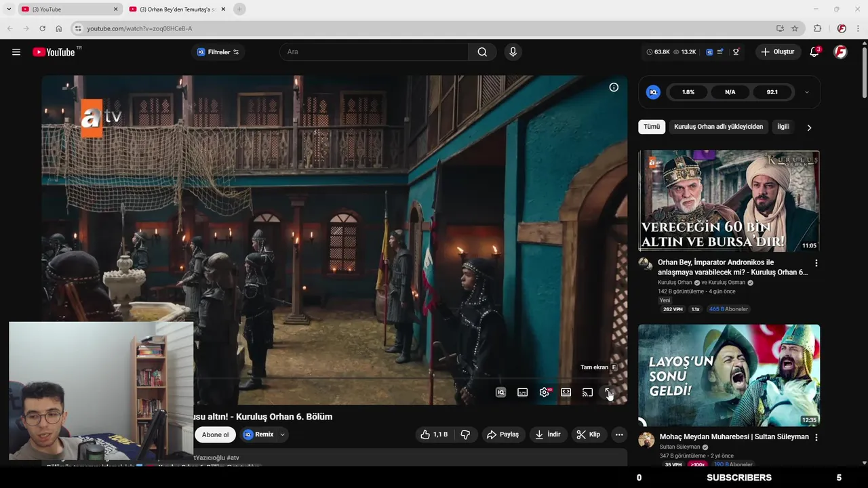Show more filter chips with right arrow
This screenshot has height=488, width=868.
pos(808,127)
